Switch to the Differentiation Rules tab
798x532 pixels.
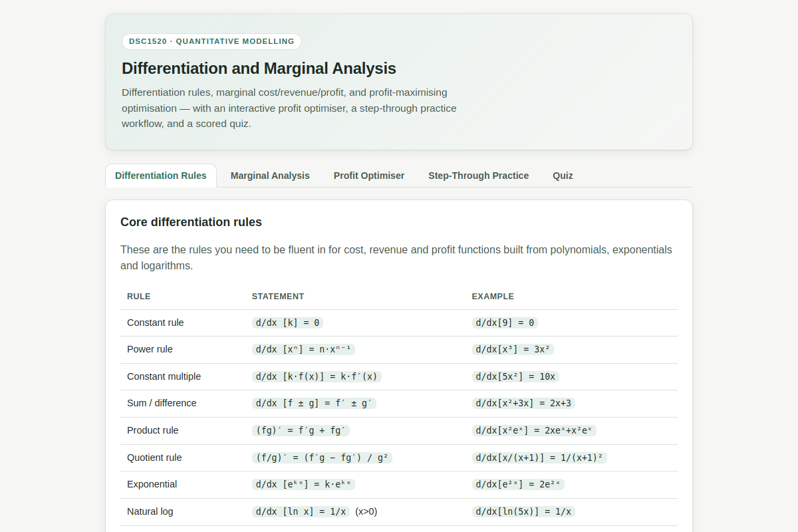coord(161,176)
